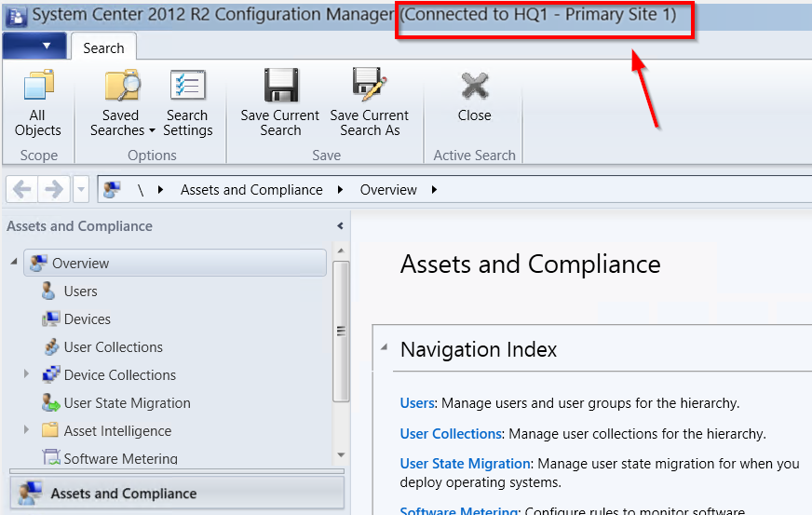The width and height of the screenshot is (812, 515).
Task: Open Search Settings checklist icon
Action: [x=188, y=85]
